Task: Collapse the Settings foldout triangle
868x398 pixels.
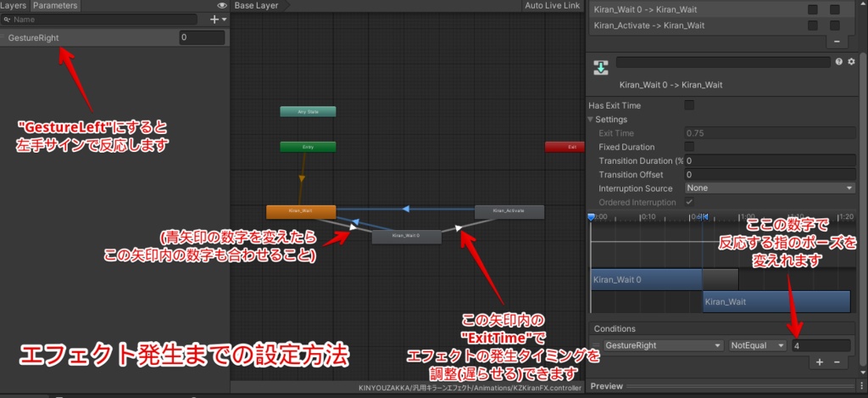Action: point(591,119)
